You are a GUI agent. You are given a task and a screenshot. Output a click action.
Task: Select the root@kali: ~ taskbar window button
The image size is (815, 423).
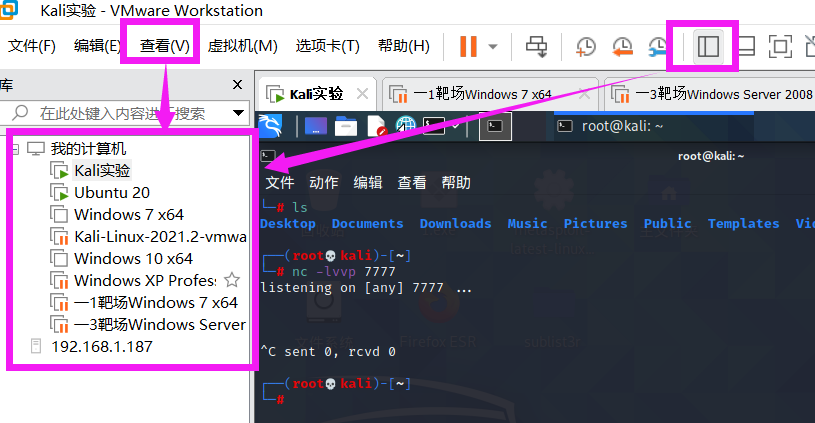pyautogui.click(x=654, y=126)
